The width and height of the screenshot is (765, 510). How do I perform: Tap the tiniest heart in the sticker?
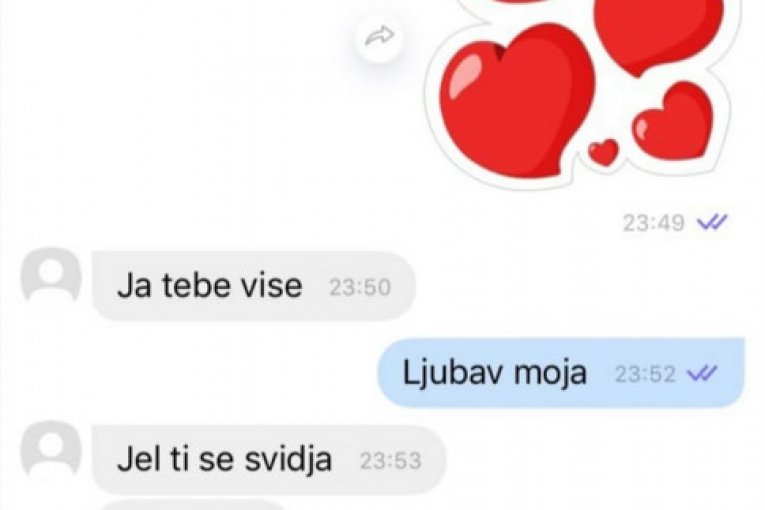604,152
